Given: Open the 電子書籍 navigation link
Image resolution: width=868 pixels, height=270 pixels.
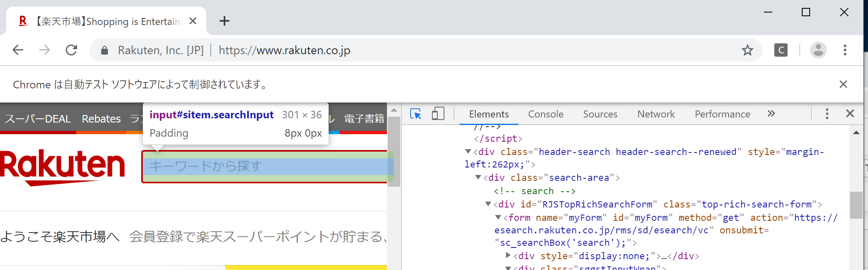Looking at the screenshot, I should point(364,119).
